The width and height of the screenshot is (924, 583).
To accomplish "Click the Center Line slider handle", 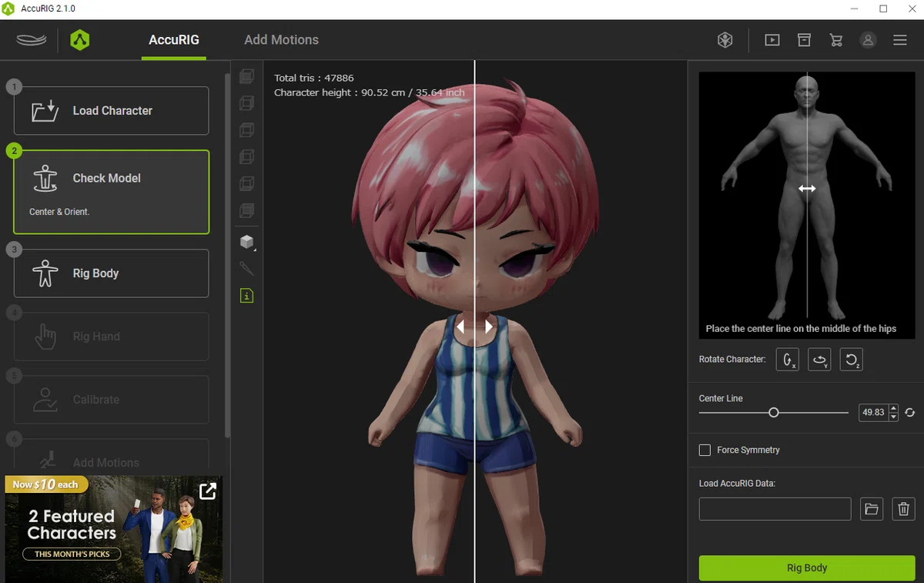I will [x=774, y=413].
